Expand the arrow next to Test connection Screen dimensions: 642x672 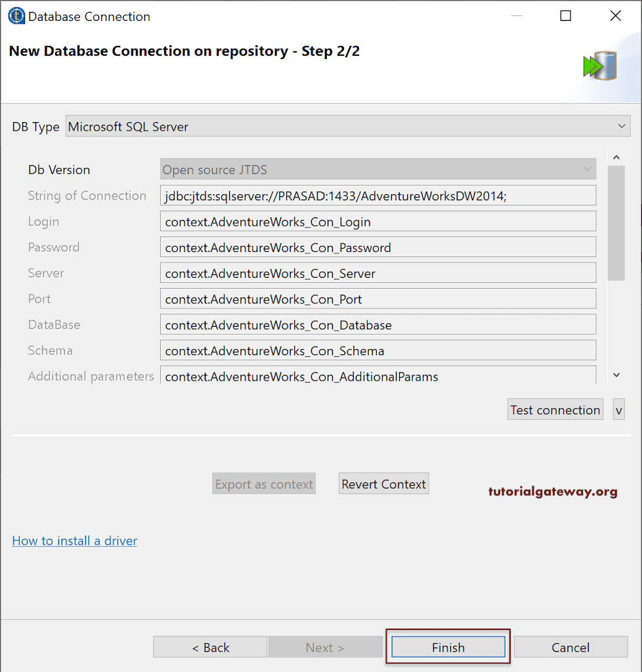point(618,409)
